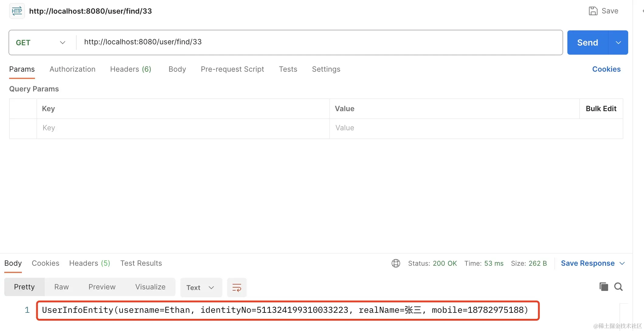Select the Visualize response view
This screenshot has width=644, height=331.
[150, 287]
